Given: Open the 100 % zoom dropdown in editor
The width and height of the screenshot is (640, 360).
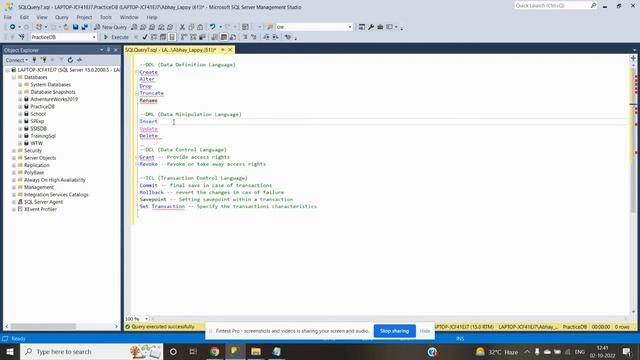Looking at the screenshot, I should coord(146,319).
